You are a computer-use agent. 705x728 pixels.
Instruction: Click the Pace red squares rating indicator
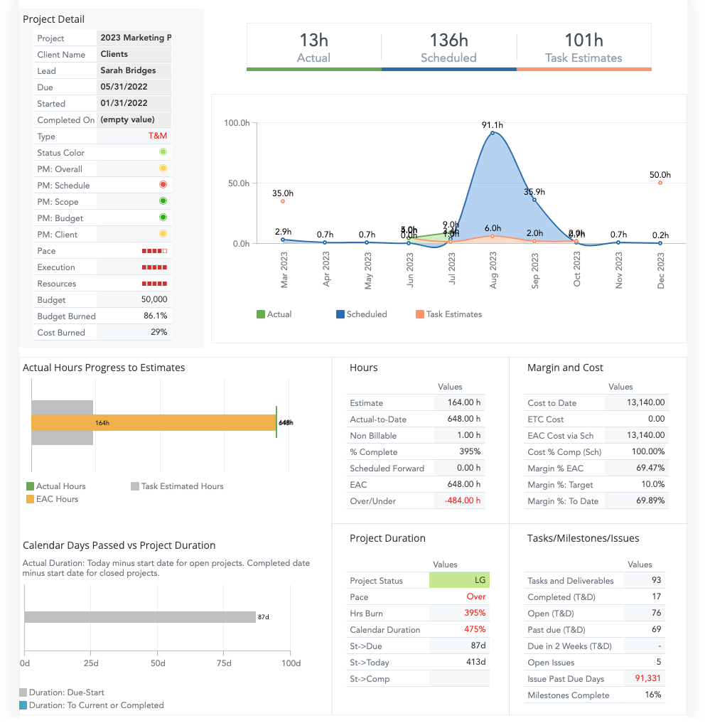tap(154, 251)
